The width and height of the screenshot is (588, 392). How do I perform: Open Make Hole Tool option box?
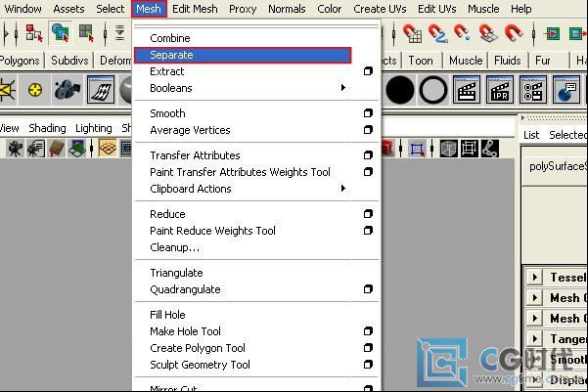368,331
